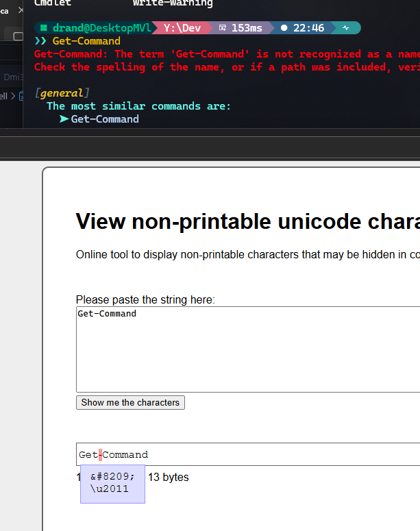Click the pulse icon ending the prompt bar
420x531 pixels.
[x=345, y=28]
